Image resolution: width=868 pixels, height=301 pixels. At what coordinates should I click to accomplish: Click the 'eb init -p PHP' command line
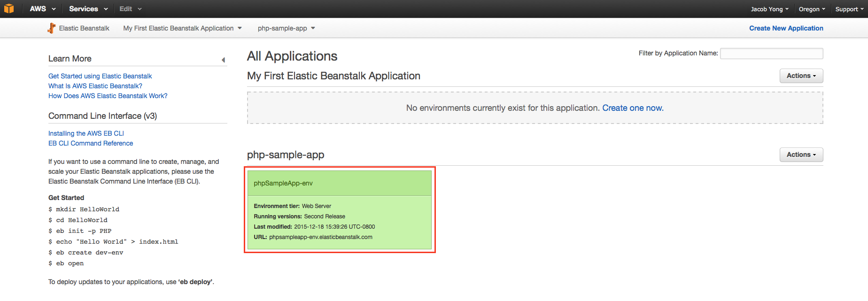pyautogui.click(x=80, y=231)
